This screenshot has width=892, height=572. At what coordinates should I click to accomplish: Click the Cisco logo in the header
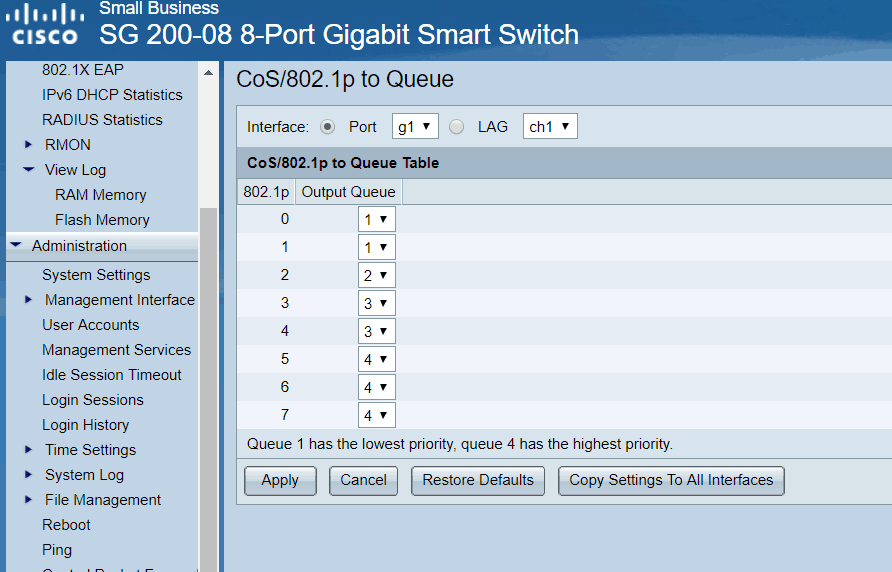point(46,25)
